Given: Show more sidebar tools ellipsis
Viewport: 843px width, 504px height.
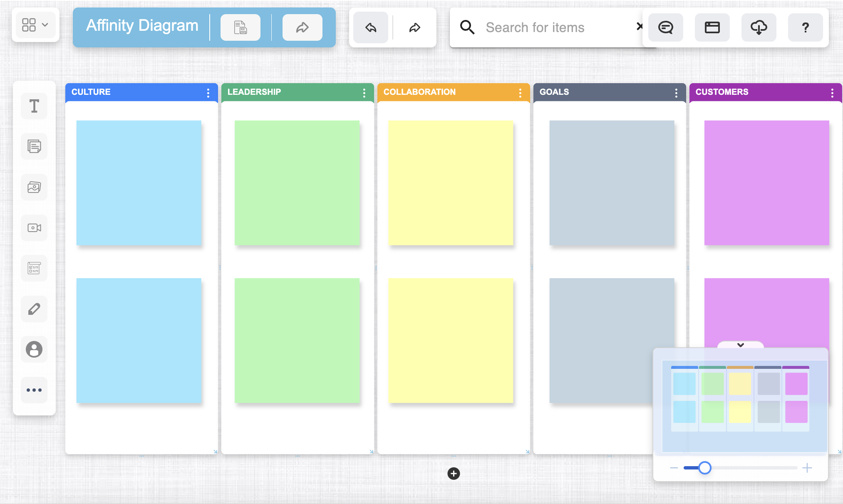Looking at the screenshot, I should click(x=34, y=390).
